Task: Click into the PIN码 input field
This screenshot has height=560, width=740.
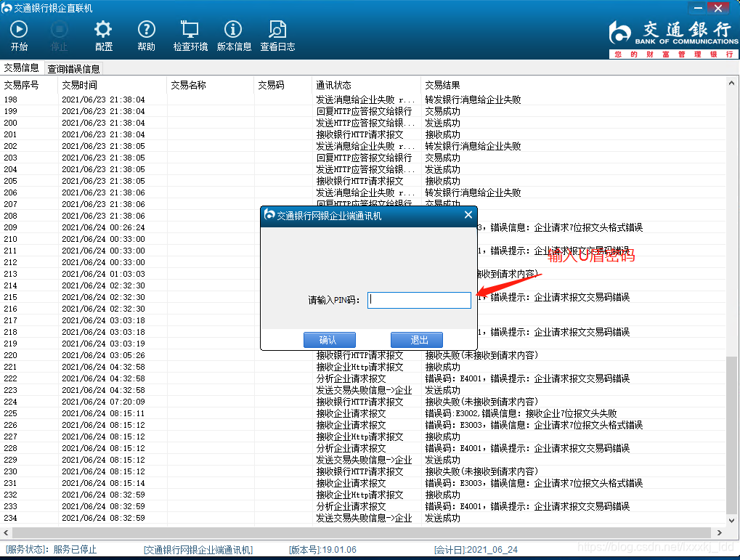Action: tap(419, 300)
